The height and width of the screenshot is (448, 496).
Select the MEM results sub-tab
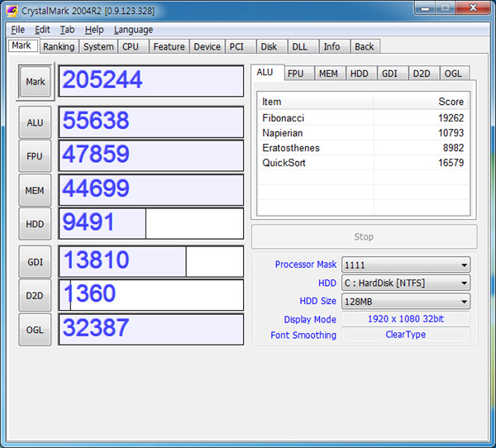(330, 74)
